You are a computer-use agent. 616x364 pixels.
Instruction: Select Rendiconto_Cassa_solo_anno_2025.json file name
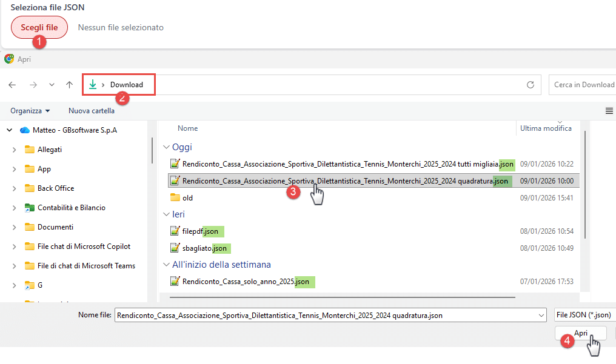tap(246, 282)
